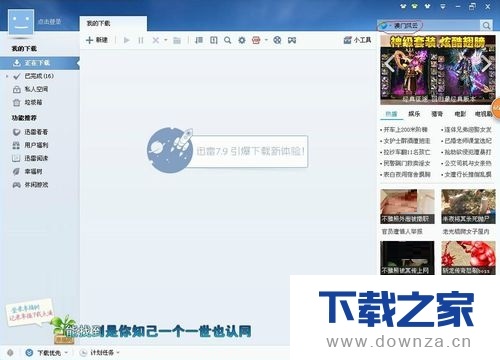Click the grey round status bar icon

pyautogui.click(x=10, y=353)
